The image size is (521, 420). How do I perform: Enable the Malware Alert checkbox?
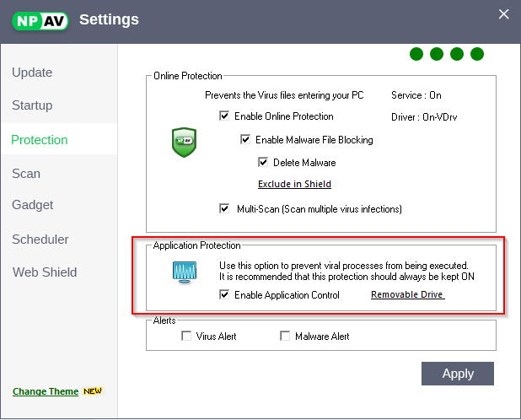tap(285, 337)
